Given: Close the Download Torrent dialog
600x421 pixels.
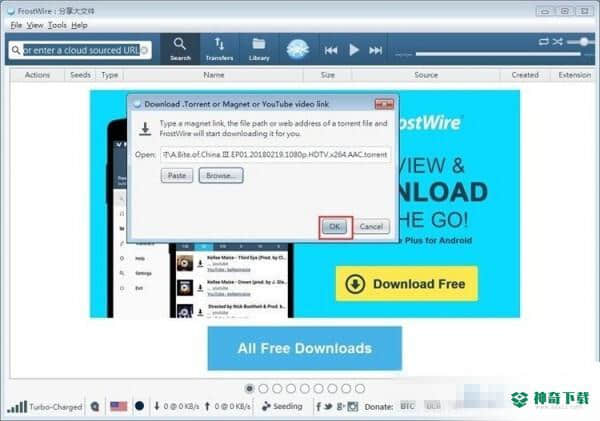Looking at the screenshot, I should point(384,104).
